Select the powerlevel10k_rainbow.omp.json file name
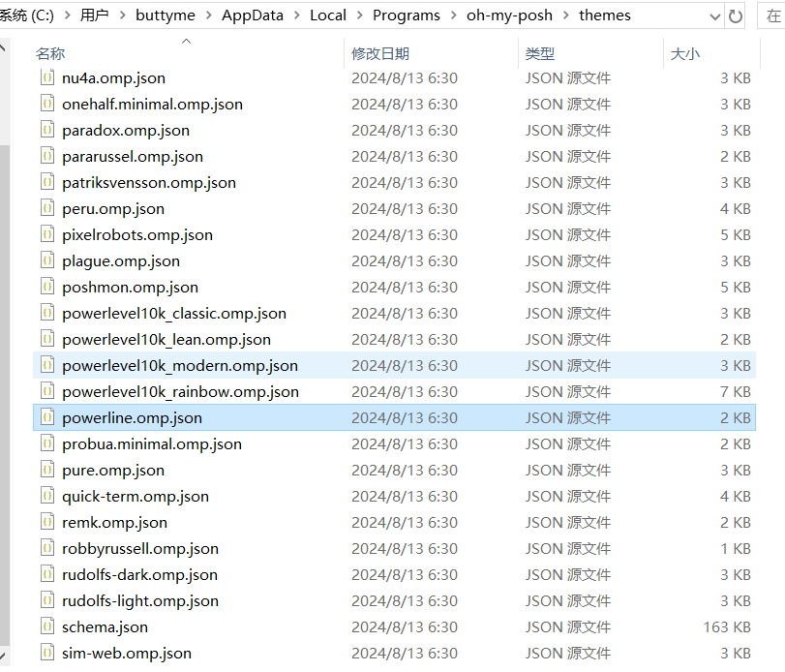This screenshot has height=672, width=785. 180,391
